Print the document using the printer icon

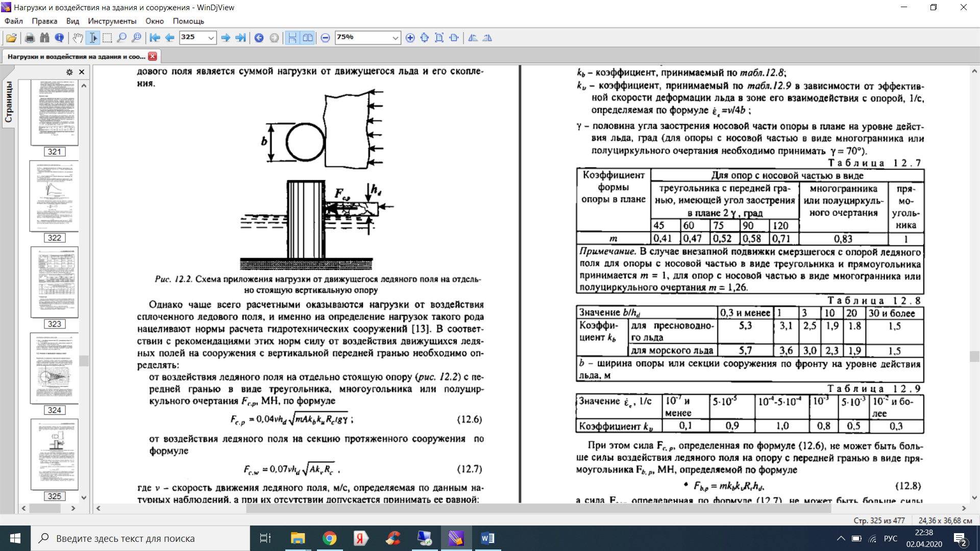tap(30, 38)
